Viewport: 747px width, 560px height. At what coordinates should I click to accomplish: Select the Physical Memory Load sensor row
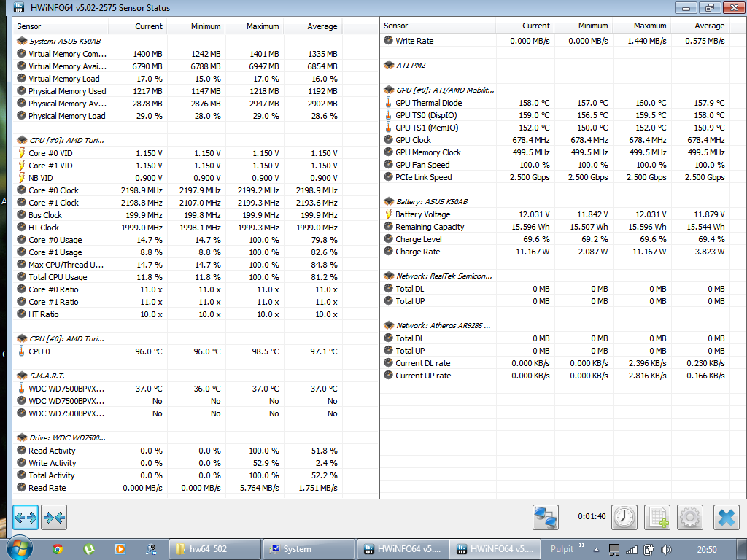tap(177, 116)
